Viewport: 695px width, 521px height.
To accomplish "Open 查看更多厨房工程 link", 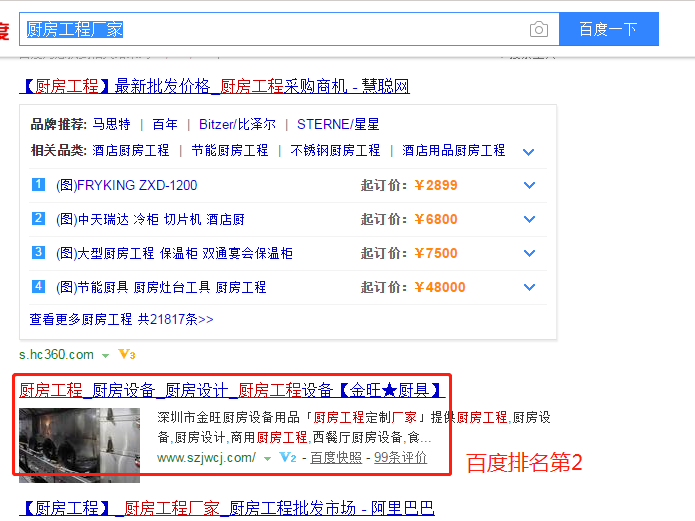I will tap(121, 320).
